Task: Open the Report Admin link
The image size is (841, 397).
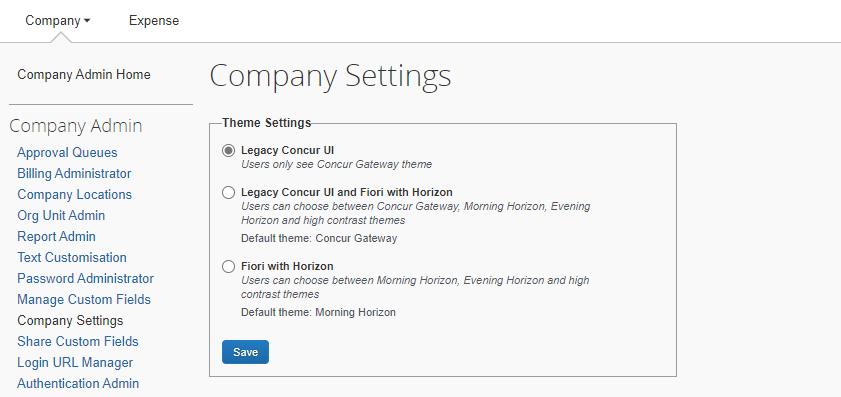Action: (56, 236)
